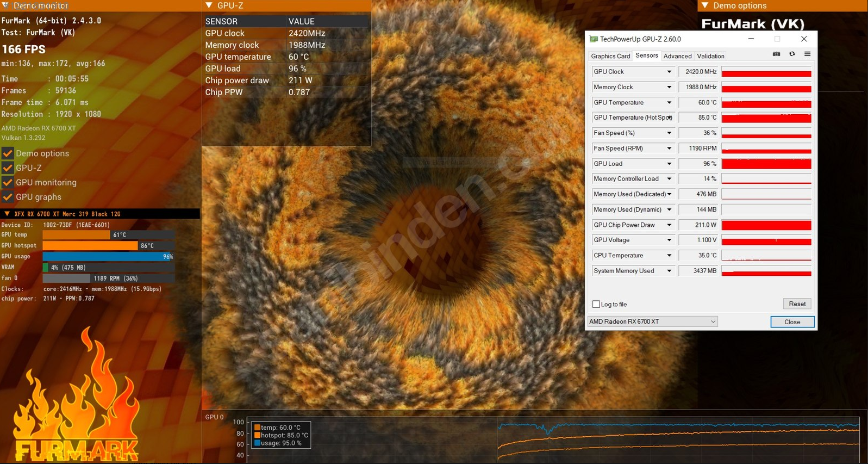Viewport: 868px width, 464px height.
Task: Click the VRAM 4% (475 MB) bar
Action: coord(109,268)
